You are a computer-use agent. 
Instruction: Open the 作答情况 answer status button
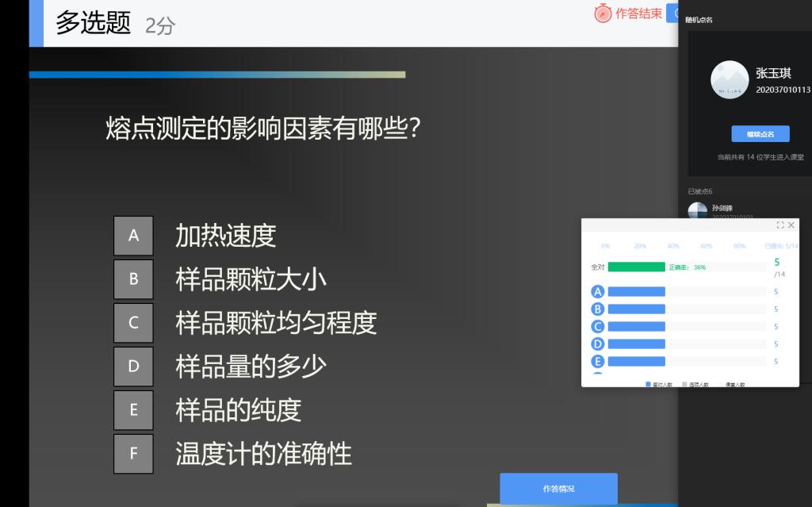click(x=558, y=489)
